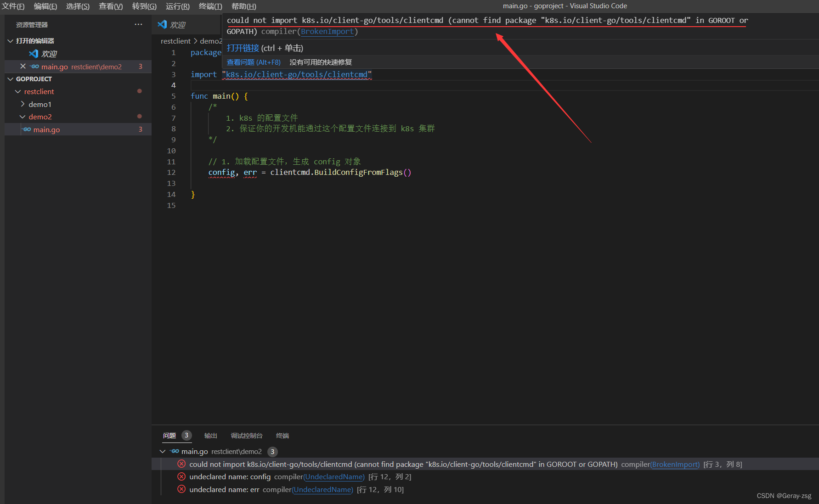Viewport: 819px width, 504px height.
Task: Collapse the 打开的编辑器 section
Action: point(10,41)
